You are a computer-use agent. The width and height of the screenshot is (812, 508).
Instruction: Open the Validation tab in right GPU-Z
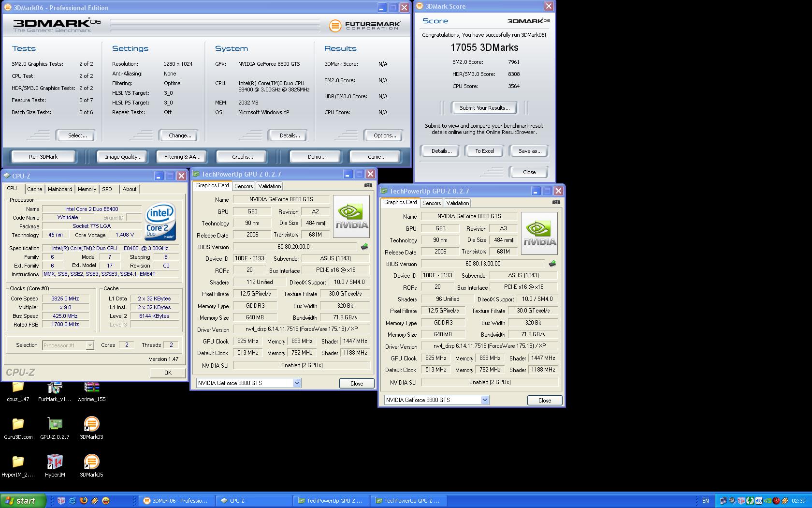pyautogui.click(x=458, y=203)
